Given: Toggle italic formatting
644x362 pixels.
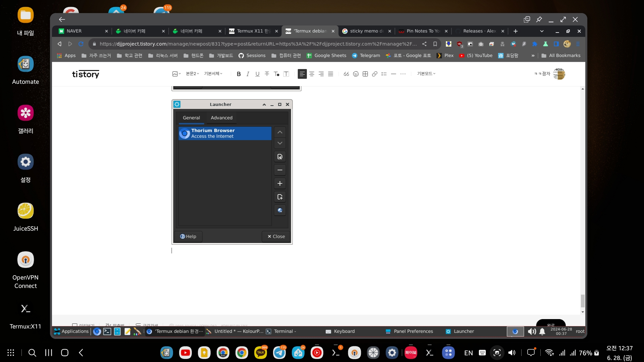Looking at the screenshot, I should 248,74.
